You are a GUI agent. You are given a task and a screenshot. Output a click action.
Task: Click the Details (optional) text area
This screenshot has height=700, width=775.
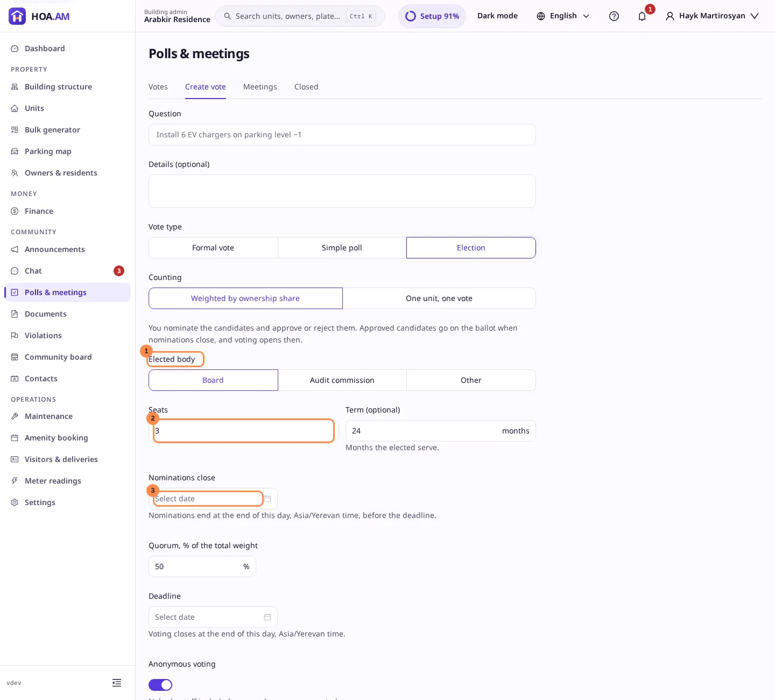[x=342, y=191]
